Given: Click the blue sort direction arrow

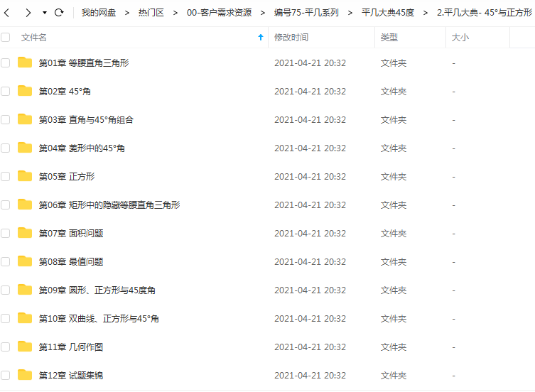Looking at the screenshot, I should pos(261,37).
